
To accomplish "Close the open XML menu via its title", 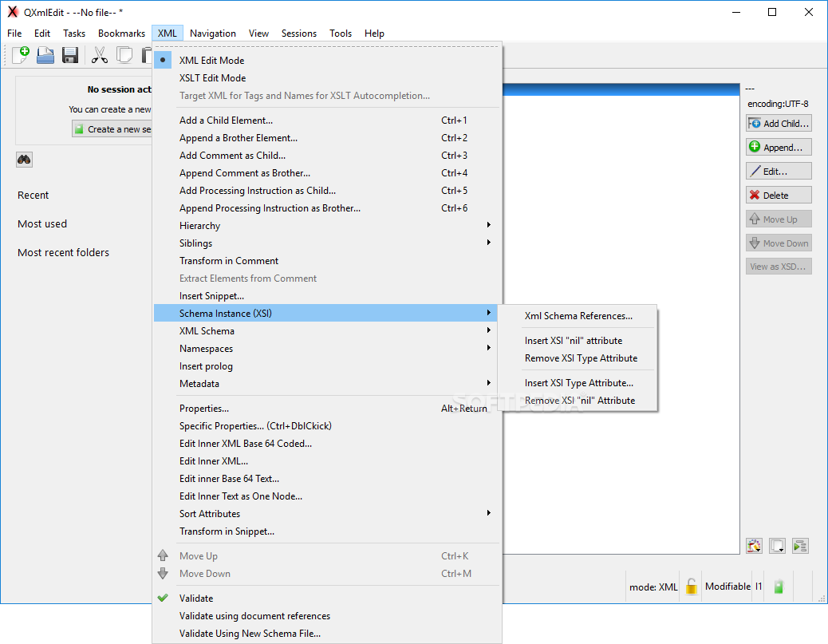I will (x=168, y=34).
